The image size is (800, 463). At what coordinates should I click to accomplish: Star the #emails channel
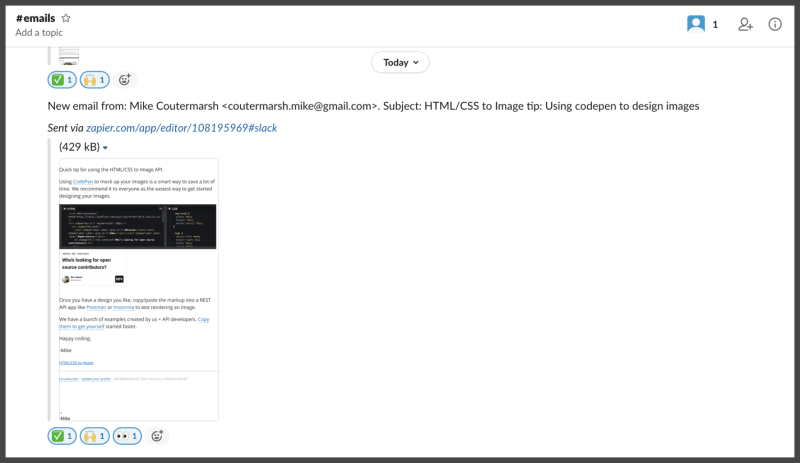tap(66, 18)
